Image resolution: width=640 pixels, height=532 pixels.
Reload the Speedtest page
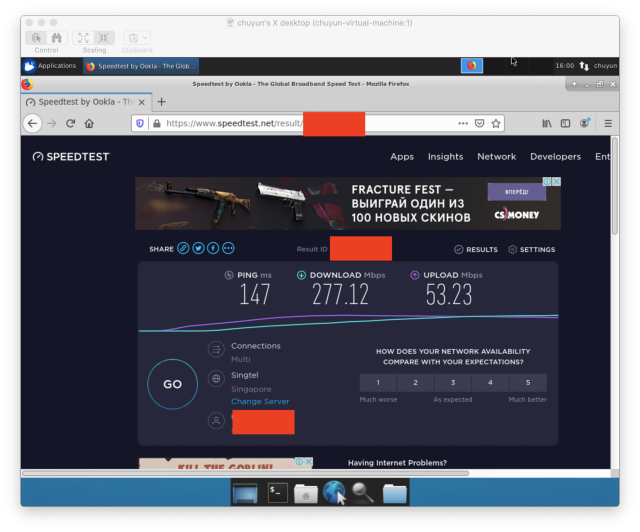coord(70,123)
